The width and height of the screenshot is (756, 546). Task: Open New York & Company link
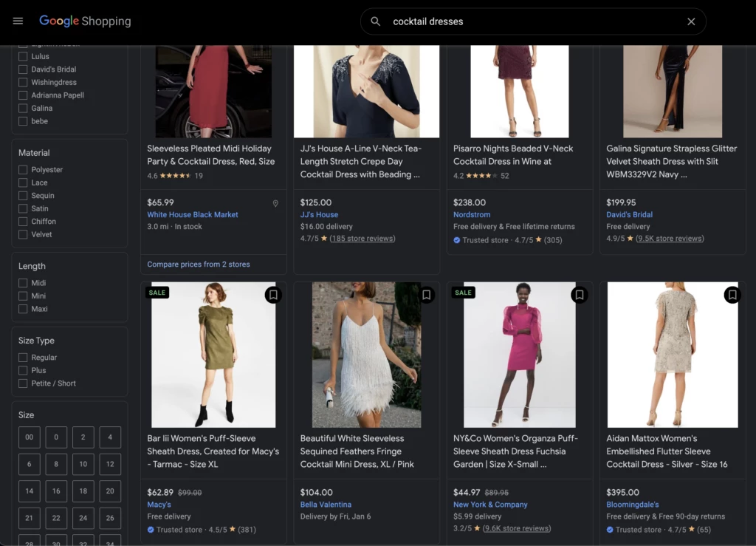point(490,505)
